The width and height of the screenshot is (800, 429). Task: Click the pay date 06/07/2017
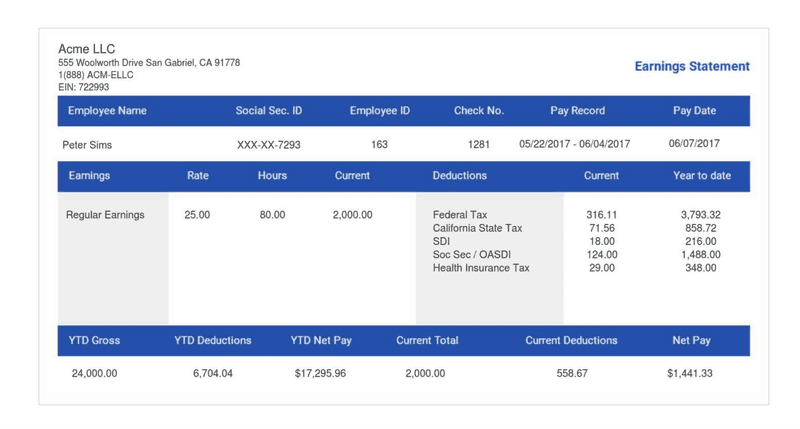point(694,144)
